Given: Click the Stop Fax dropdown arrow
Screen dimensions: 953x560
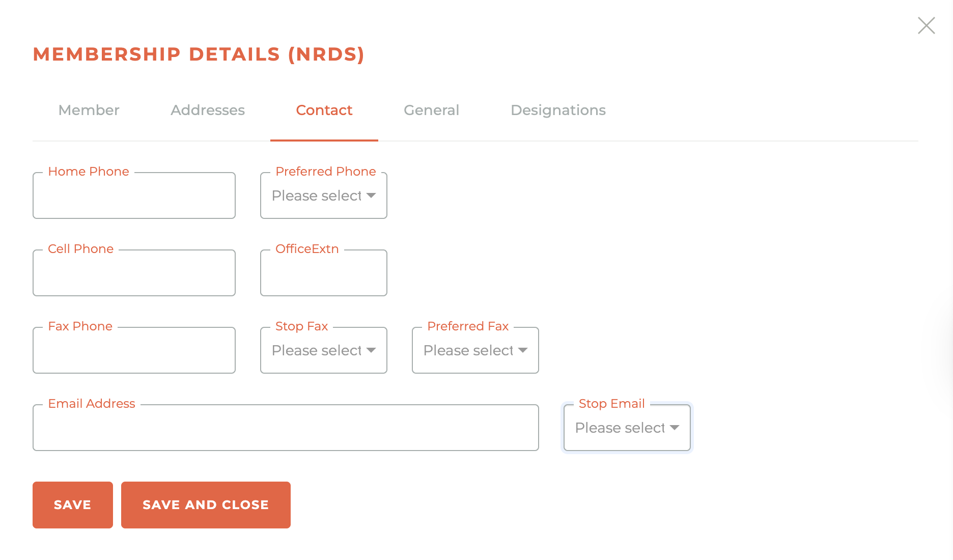Looking at the screenshot, I should click(371, 351).
